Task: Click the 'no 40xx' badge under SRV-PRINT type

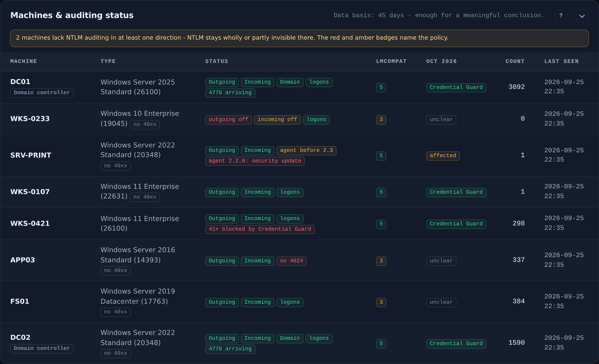Action: [115, 166]
